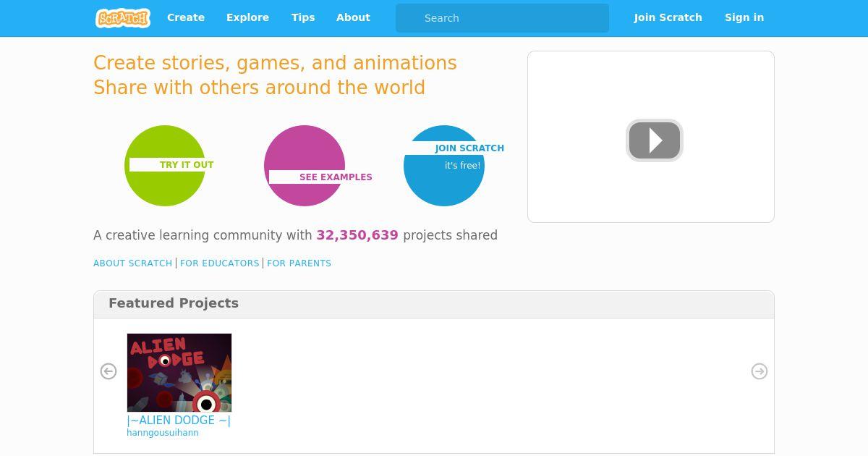Open the For Educators link
The width and height of the screenshot is (868, 456).
coord(220,263)
